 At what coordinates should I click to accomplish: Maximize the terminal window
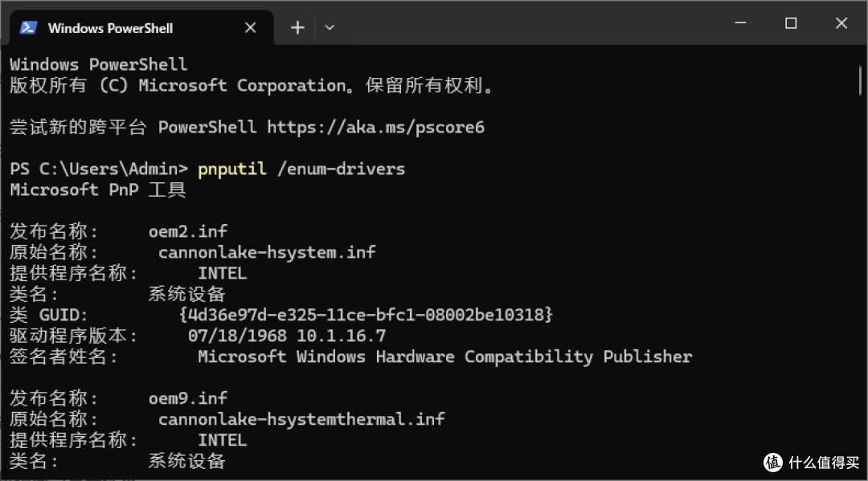(791, 23)
